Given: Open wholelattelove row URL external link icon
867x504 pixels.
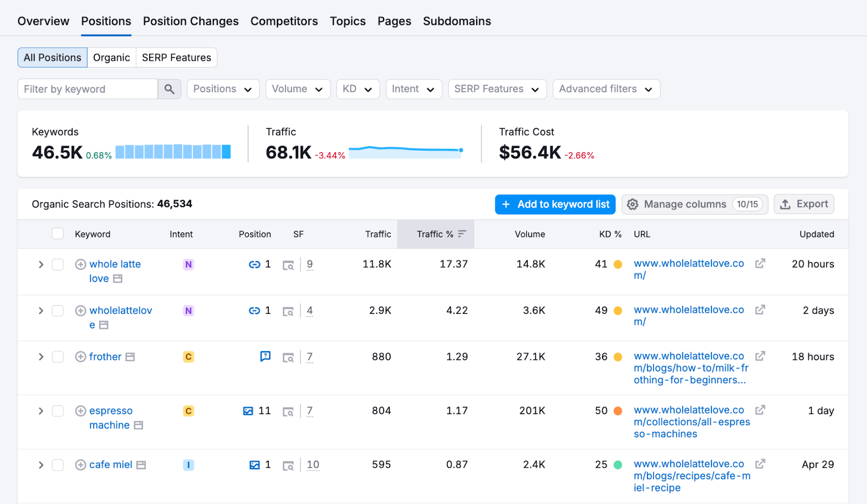Looking at the screenshot, I should point(760,309).
